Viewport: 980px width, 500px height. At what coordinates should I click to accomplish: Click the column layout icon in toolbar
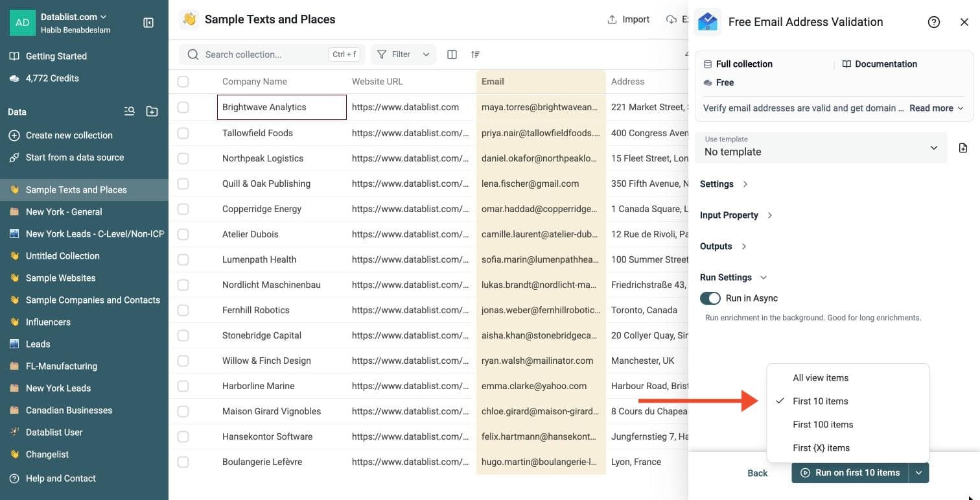click(452, 54)
